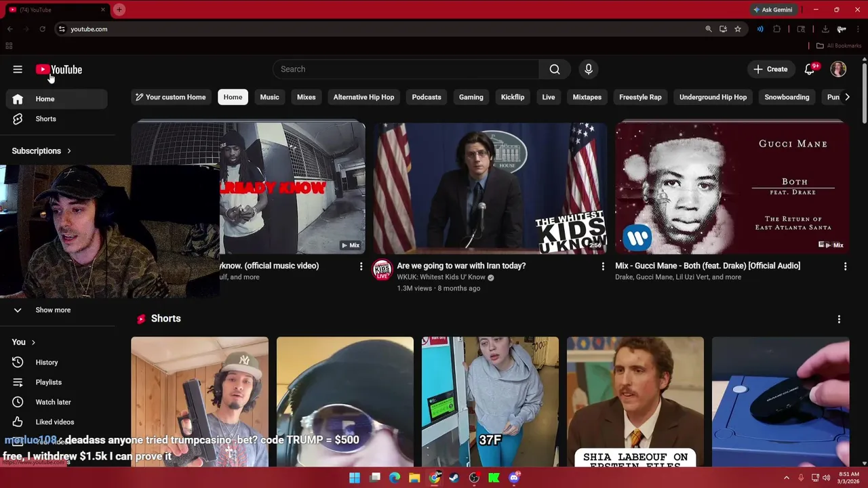The image size is (868, 488).
Task: Select the Underground Hip Hop chip
Action: [713, 97]
